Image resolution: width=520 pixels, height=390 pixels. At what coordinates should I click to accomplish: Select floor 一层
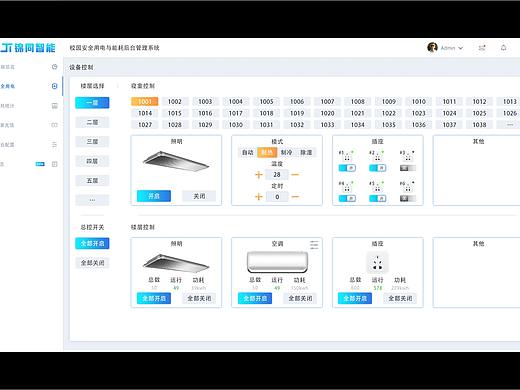pos(92,103)
